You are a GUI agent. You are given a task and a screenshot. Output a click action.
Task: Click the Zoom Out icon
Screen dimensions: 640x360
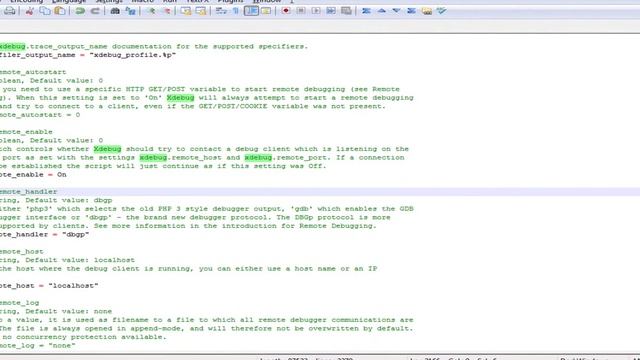pyautogui.click(x=166, y=11)
